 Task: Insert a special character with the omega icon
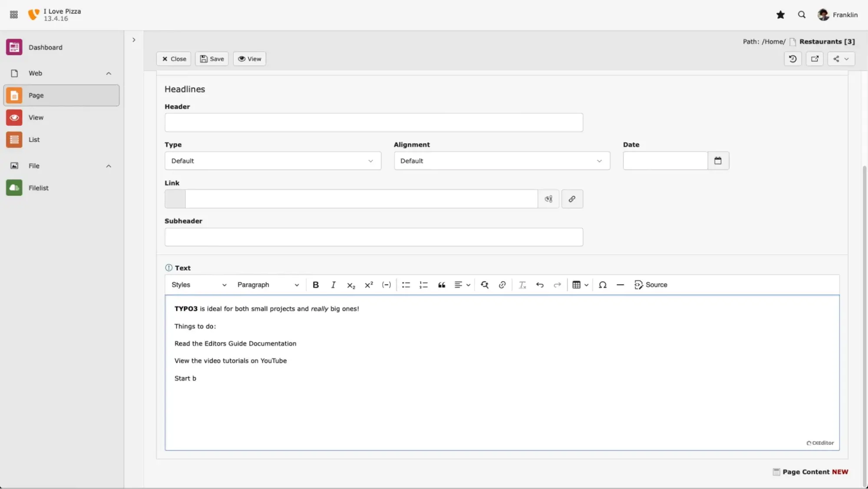tap(603, 285)
